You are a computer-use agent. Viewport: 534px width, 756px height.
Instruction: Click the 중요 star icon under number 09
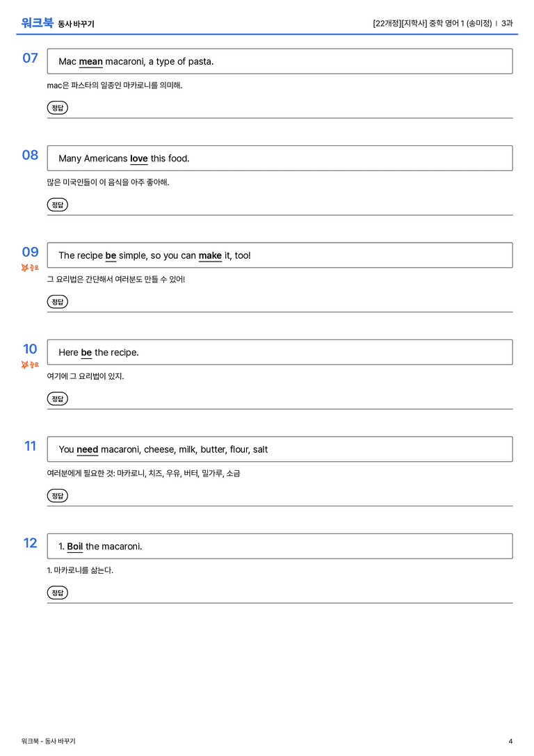(x=25, y=268)
